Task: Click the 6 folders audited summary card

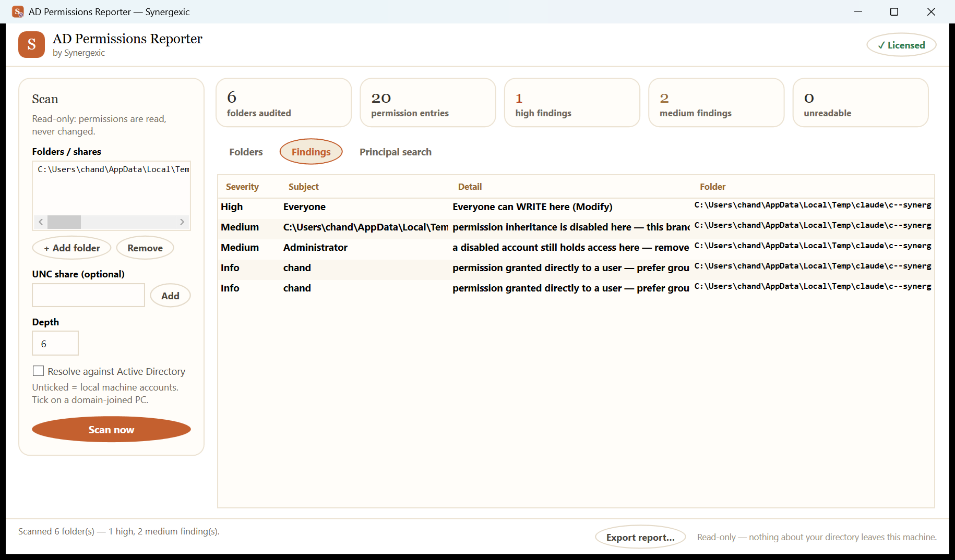Action: 284,103
